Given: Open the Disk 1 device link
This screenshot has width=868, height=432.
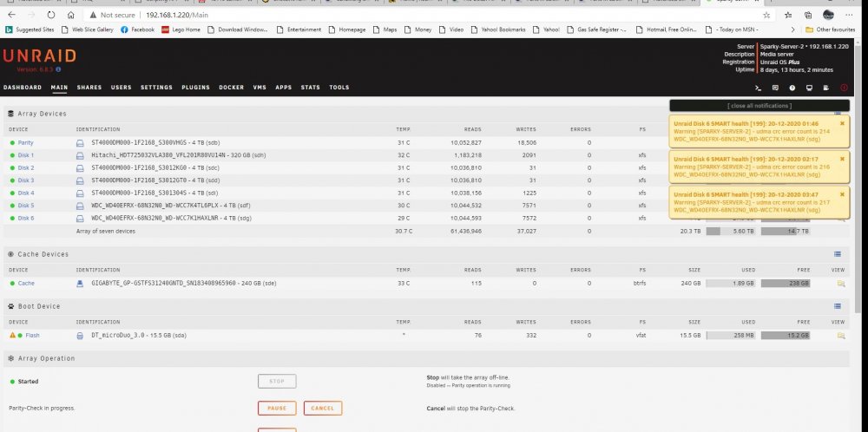Looking at the screenshot, I should pos(25,155).
